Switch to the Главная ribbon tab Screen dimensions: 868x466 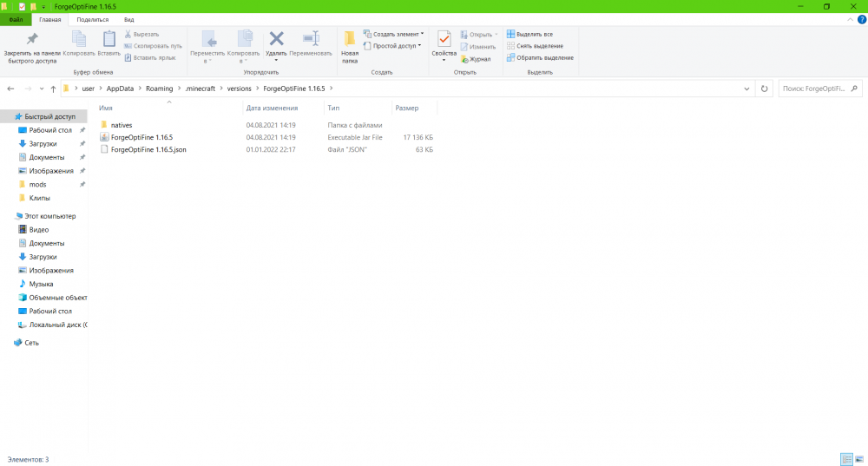click(49, 19)
